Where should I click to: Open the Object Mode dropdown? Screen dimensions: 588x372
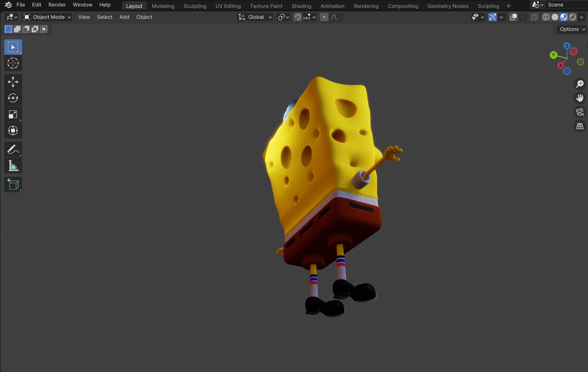[x=47, y=17]
